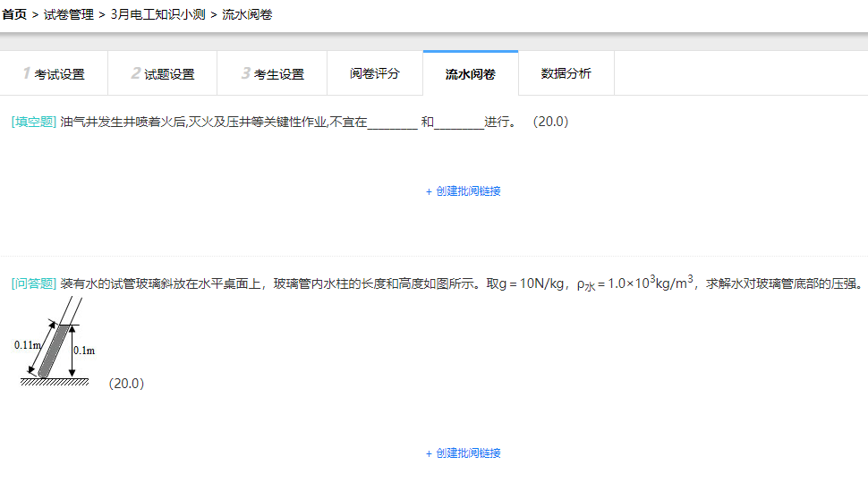Go to 首页 in the breadcrumb

[14, 15]
